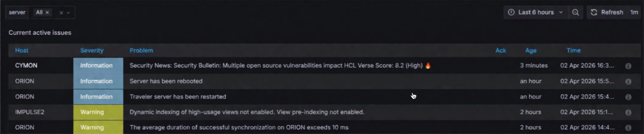
Task: Sort the table by Age column
Action: tap(531, 50)
